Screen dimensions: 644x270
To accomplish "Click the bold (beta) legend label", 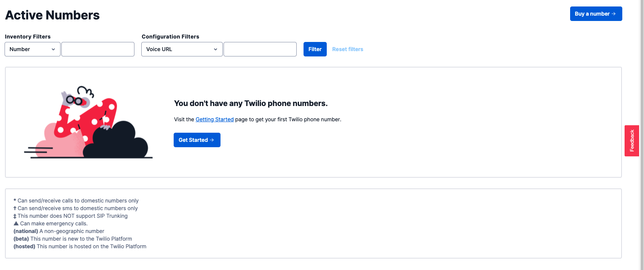I will (x=21, y=239).
